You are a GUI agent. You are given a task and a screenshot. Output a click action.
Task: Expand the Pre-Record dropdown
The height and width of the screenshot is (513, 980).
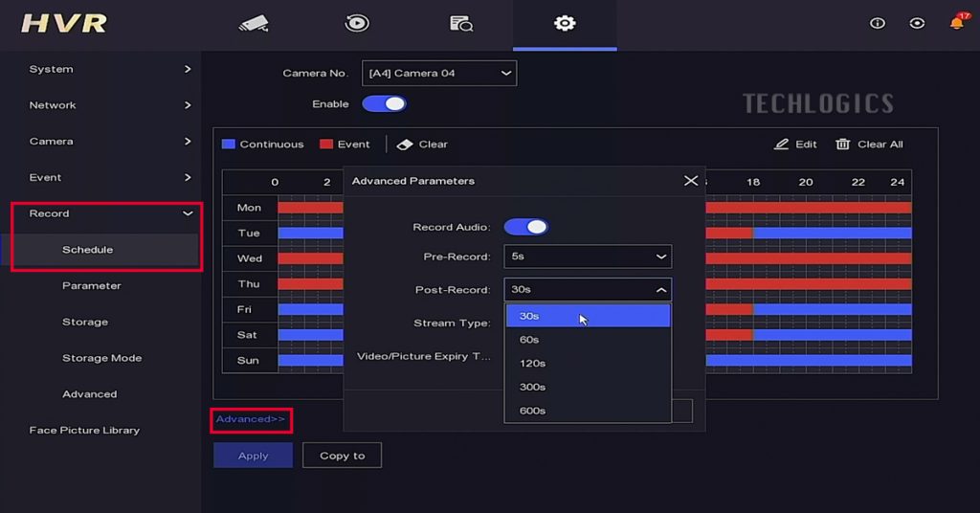click(588, 256)
